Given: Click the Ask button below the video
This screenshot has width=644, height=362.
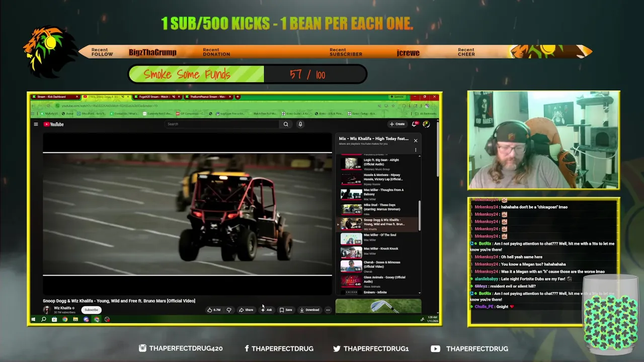Looking at the screenshot, I should point(266,310).
